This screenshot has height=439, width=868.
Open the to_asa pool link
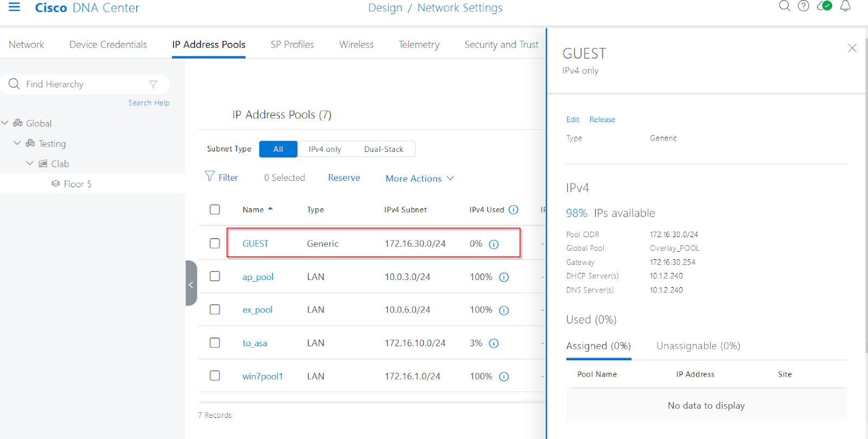[254, 343]
